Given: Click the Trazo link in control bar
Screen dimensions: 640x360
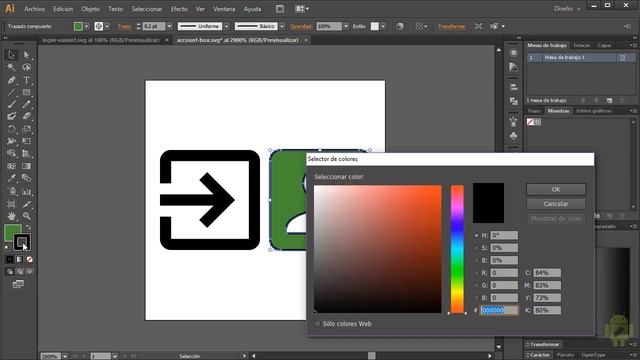Looking at the screenshot, I should [x=124, y=27].
